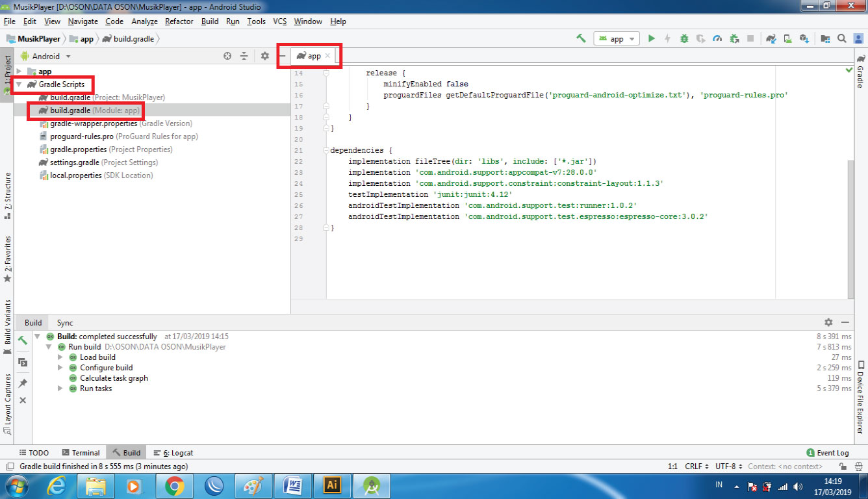Expand the Configure build node
The image size is (868, 499).
coord(60,368)
